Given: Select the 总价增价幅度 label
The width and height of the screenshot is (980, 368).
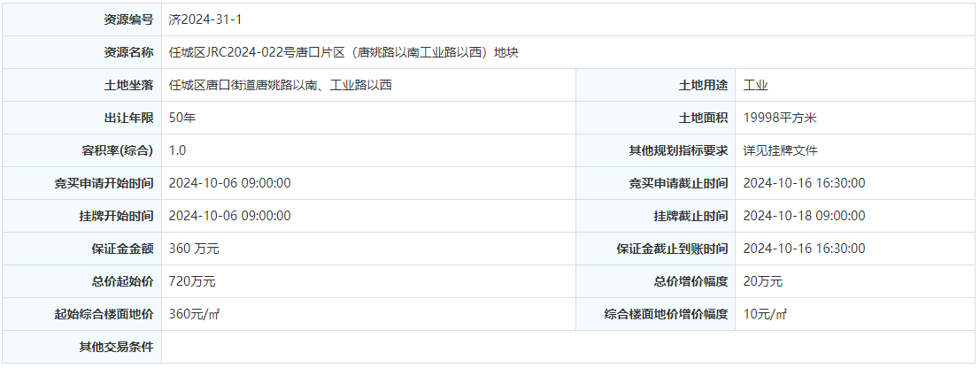Looking at the screenshot, I should click(x=691, y=281).
